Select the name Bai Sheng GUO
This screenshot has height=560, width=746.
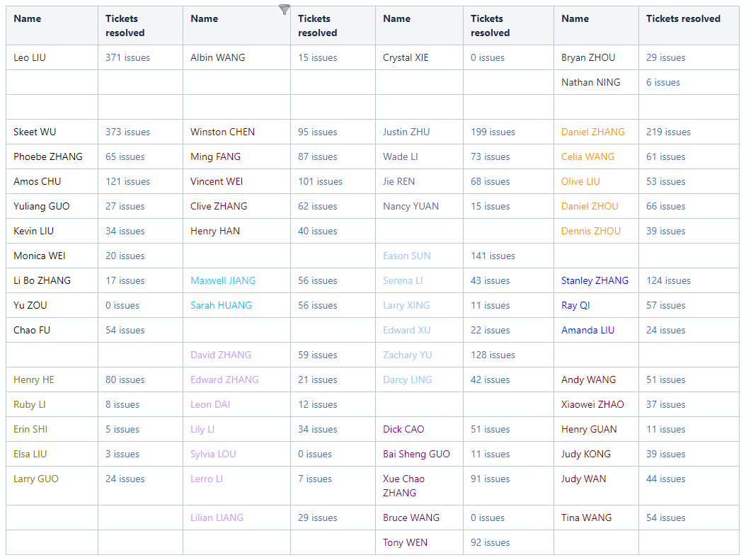tap(416, 453)
